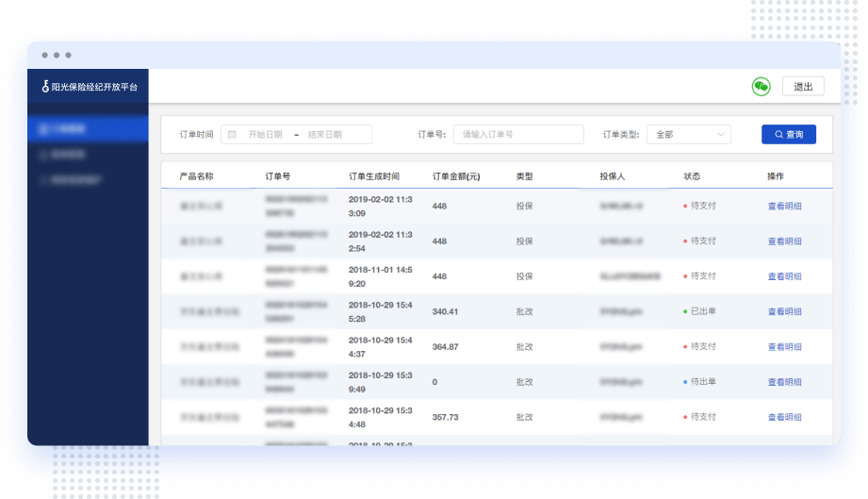
Task: Click the 已出单 status cell
Action: [699, 311]
